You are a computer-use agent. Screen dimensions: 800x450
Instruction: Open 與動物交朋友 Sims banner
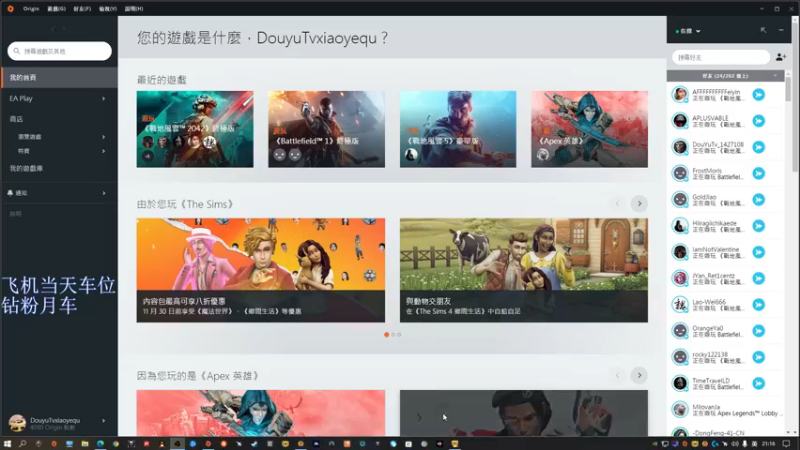tap(524, 270)
